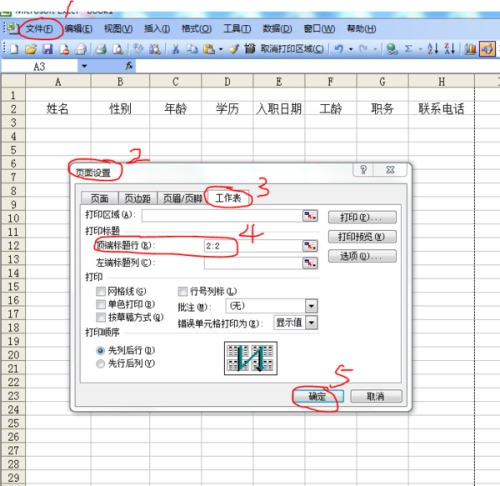500x486 pixels.
Task: Select the 先行后列 radio button
Action: [100, 364]
